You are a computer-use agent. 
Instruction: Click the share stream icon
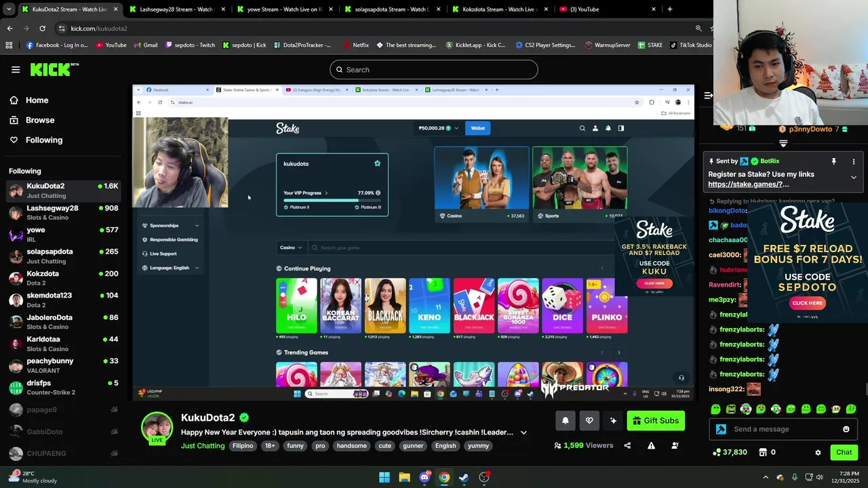[x=627, y=445]
